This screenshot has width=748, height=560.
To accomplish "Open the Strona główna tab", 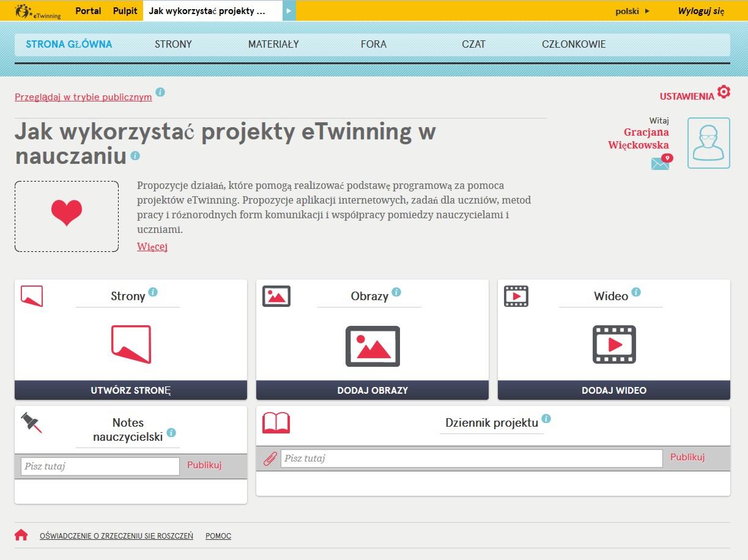I will 69,44.
